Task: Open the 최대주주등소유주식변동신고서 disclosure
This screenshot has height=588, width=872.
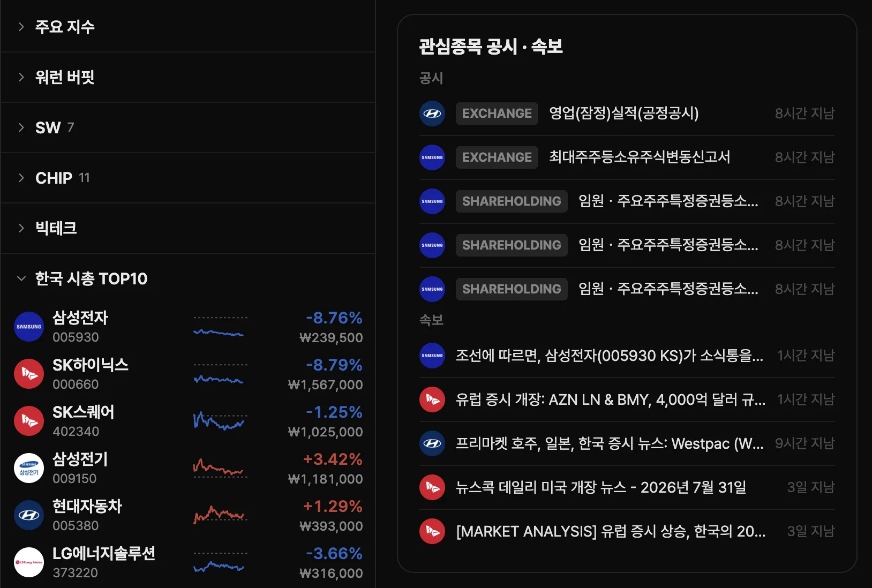Action: click(x=640, y=157)
